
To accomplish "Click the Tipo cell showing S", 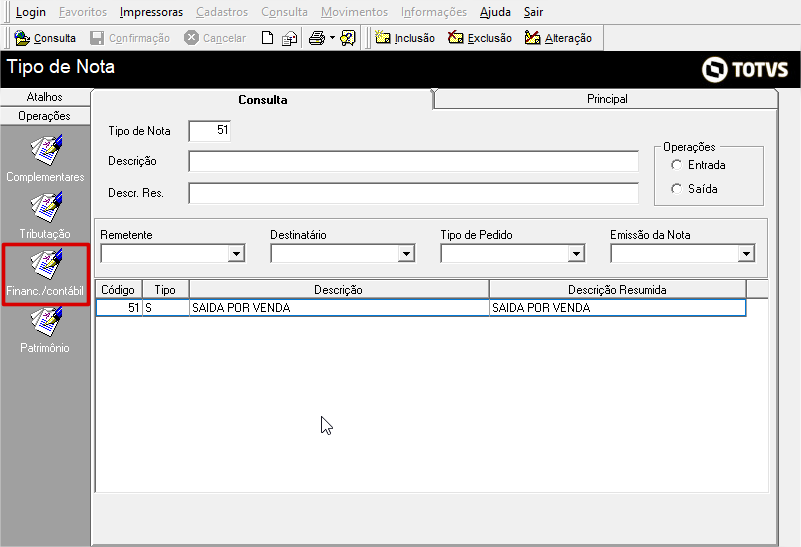I will tap(166, 308).
